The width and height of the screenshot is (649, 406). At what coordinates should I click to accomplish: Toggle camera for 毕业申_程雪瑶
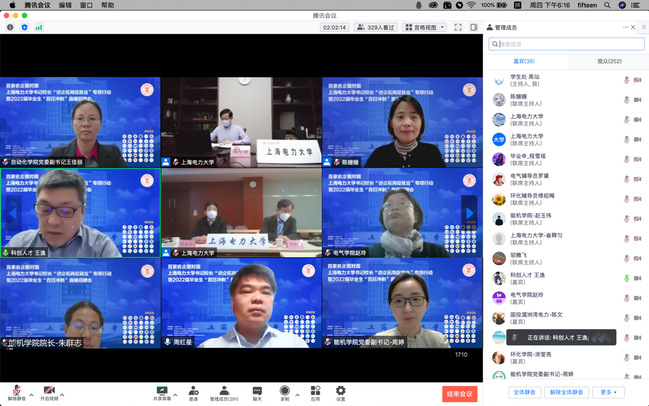pyautogui.click(x=637, y=159)
